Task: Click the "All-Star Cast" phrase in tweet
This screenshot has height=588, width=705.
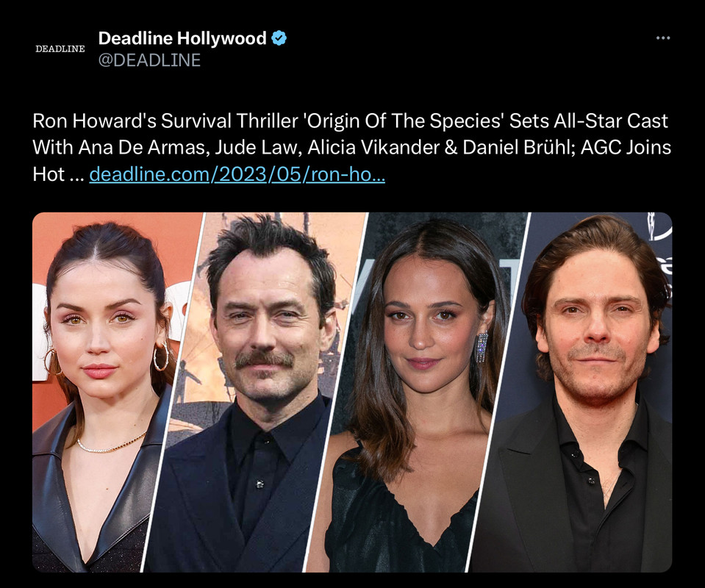Action: click(x=611, y=121)
